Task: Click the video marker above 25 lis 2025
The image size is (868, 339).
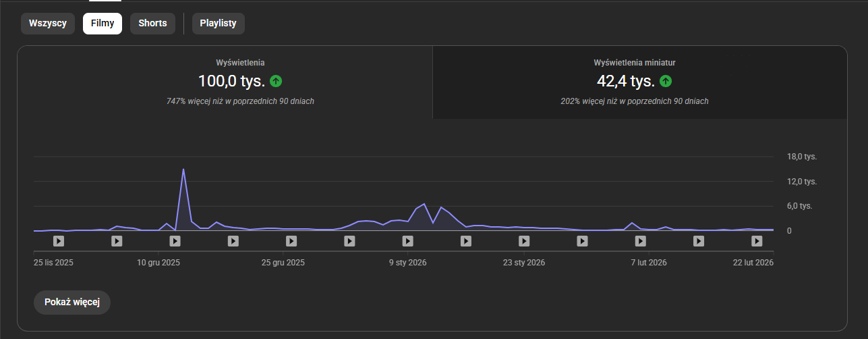Action: 58,240
